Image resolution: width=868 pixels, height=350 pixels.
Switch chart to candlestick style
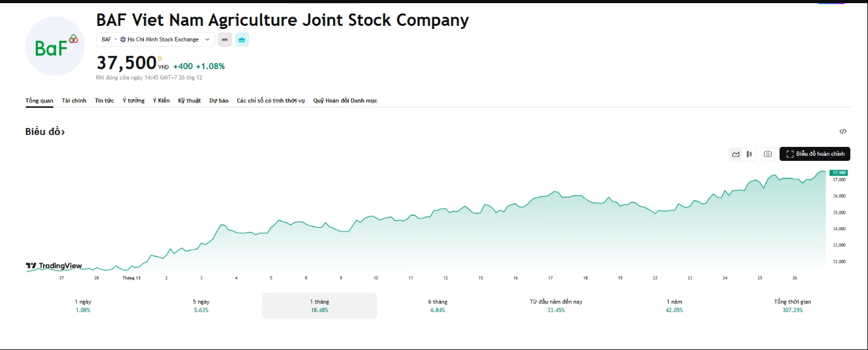point(749,154)
